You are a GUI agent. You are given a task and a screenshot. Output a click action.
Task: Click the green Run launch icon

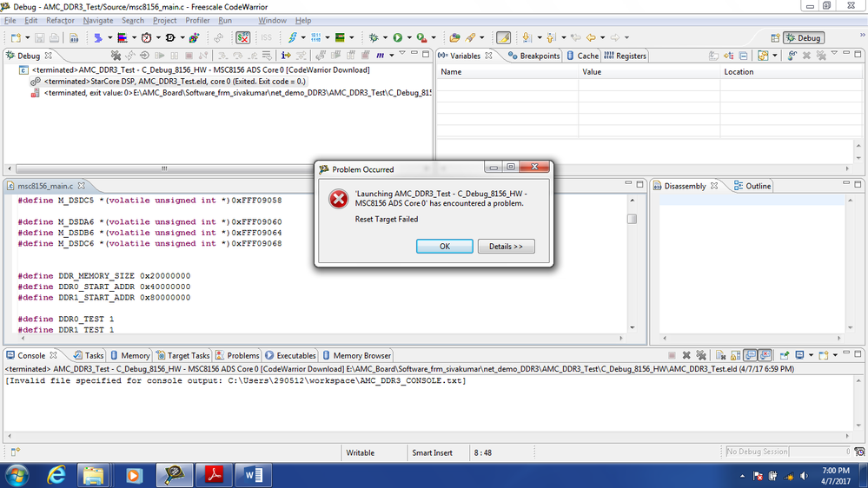(x=397, y=37)
